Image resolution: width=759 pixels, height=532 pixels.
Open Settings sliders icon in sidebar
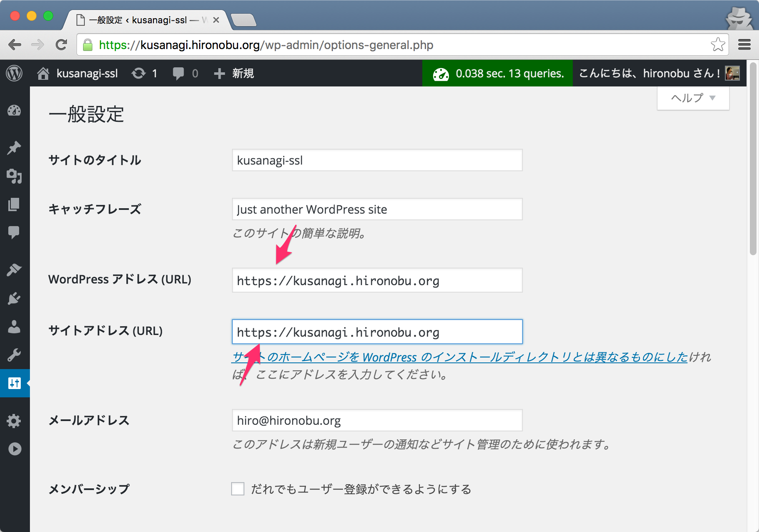point(14,383)
